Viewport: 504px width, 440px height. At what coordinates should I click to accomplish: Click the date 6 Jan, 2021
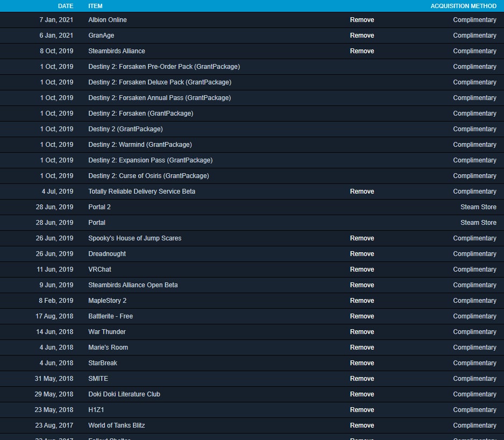(x=56, y=36)
